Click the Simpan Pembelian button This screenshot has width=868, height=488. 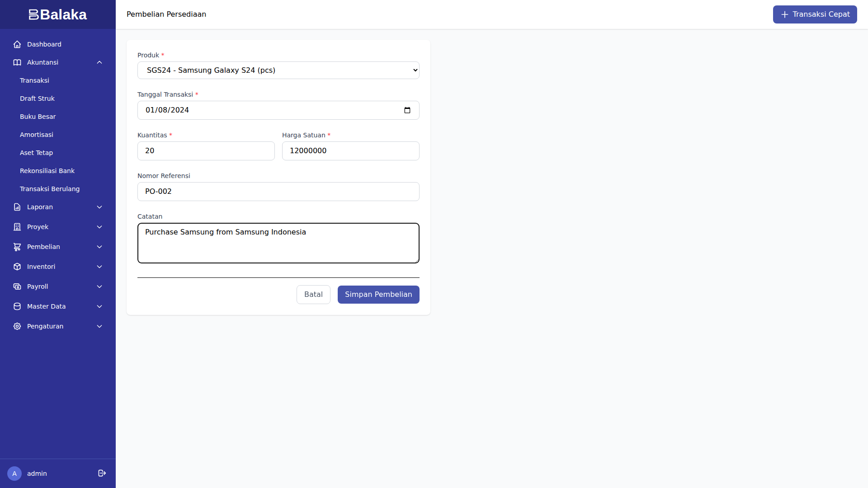point(378,294)
